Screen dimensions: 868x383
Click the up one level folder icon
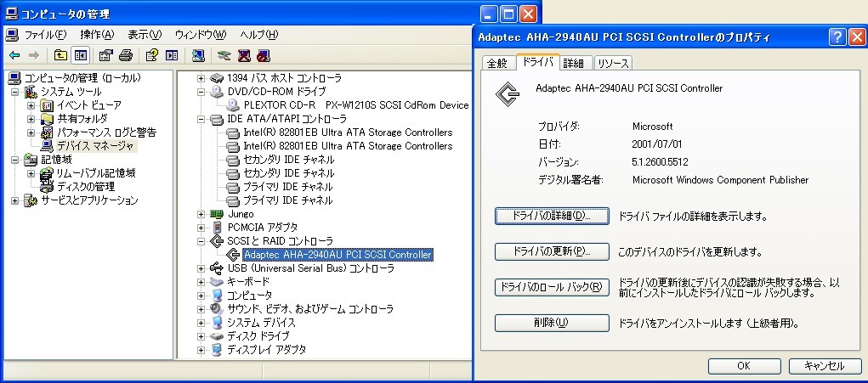click(x=61, y=55)
